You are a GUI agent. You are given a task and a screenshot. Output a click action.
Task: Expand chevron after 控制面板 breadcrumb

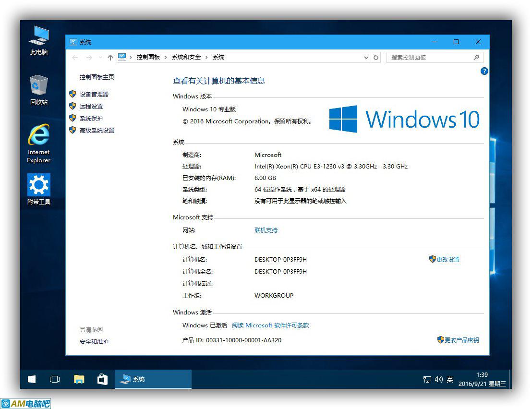click(166, 57)
